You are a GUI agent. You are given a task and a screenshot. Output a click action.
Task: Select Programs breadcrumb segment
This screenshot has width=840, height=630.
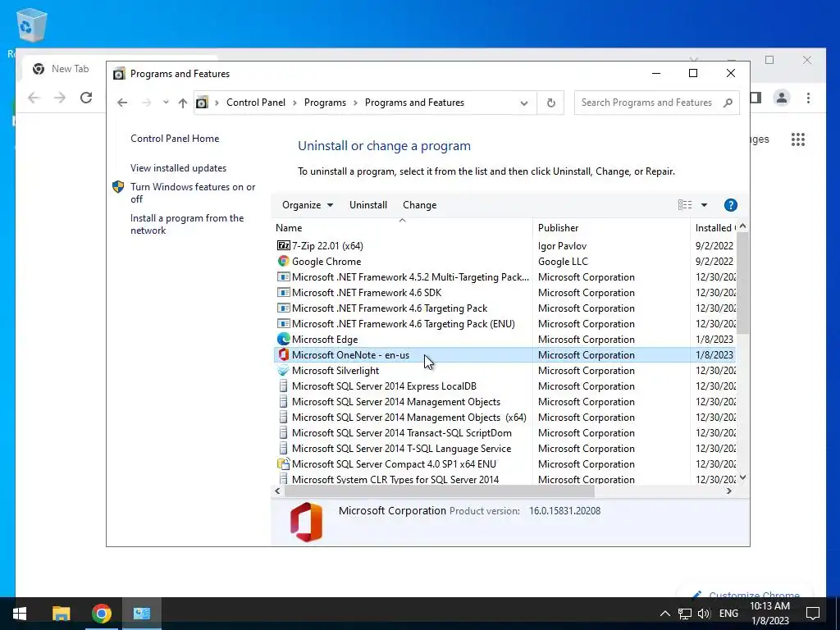[x=325, y=103]
